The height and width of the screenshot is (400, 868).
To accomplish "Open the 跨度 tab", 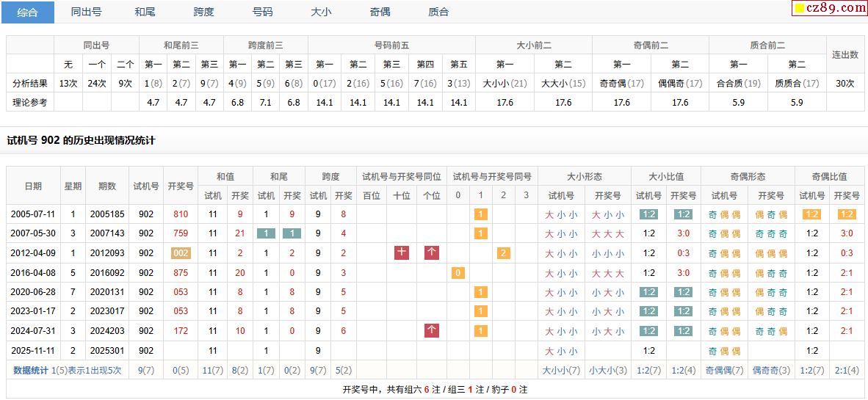I will pyautogui.click(x=203, y=12).
